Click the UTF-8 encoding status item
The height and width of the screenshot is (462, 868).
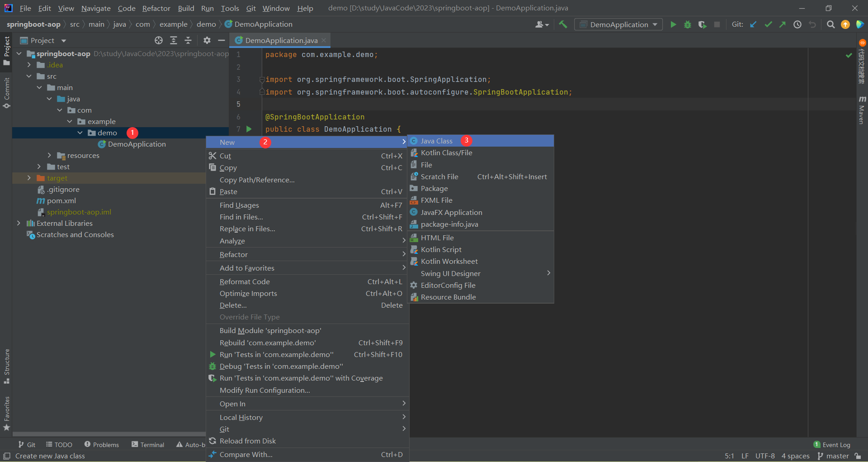point(765,456)
